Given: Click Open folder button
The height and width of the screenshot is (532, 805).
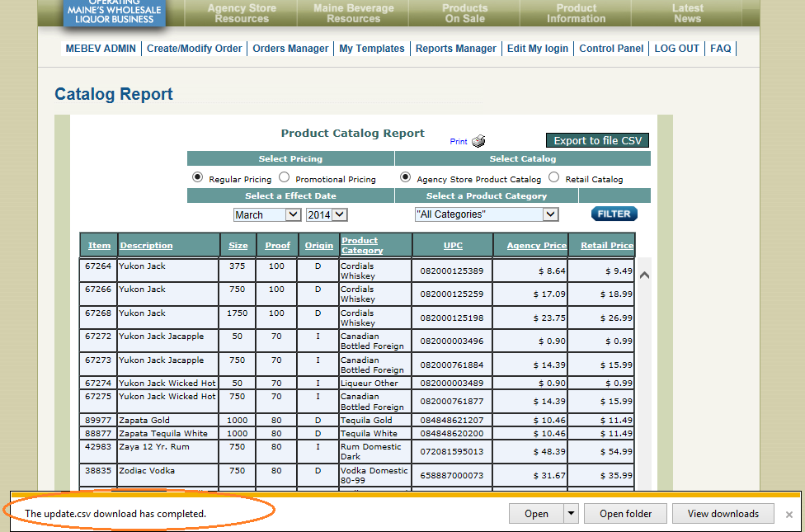Looking at the screenshot, I should coord(625,514).
